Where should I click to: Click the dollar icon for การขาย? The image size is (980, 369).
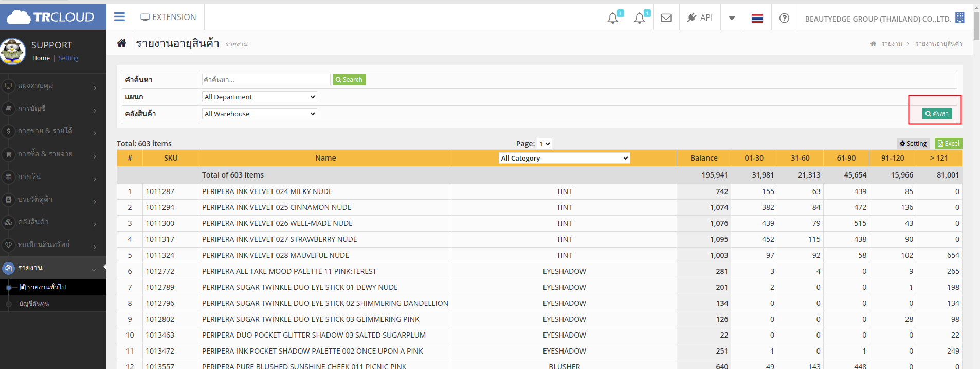coord(8,131)
